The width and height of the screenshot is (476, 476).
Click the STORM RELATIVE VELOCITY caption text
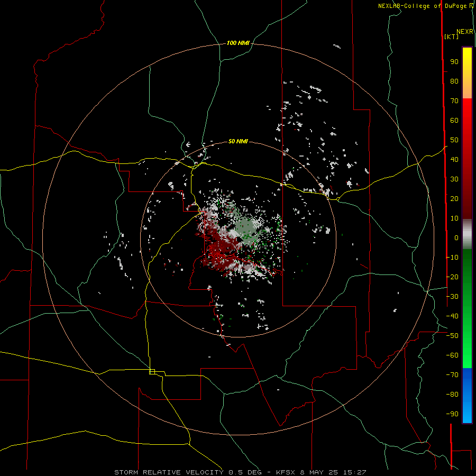(169, 472)
